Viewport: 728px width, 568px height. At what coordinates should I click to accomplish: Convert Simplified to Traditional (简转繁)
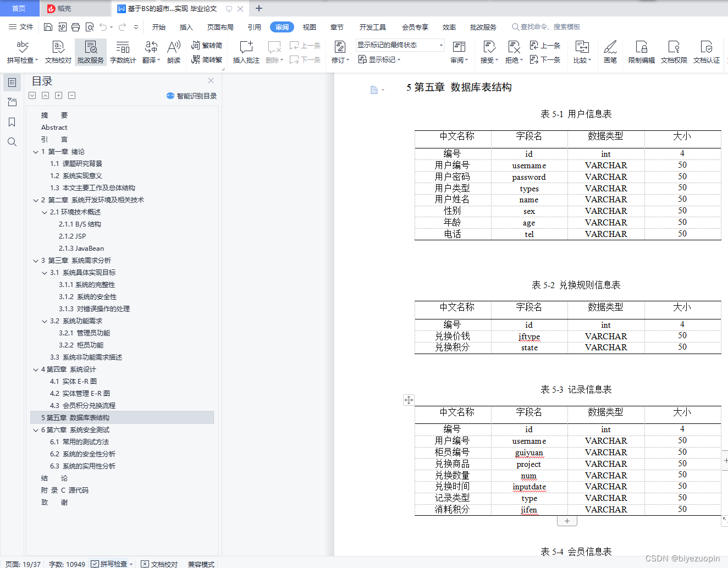pos(207,59)
